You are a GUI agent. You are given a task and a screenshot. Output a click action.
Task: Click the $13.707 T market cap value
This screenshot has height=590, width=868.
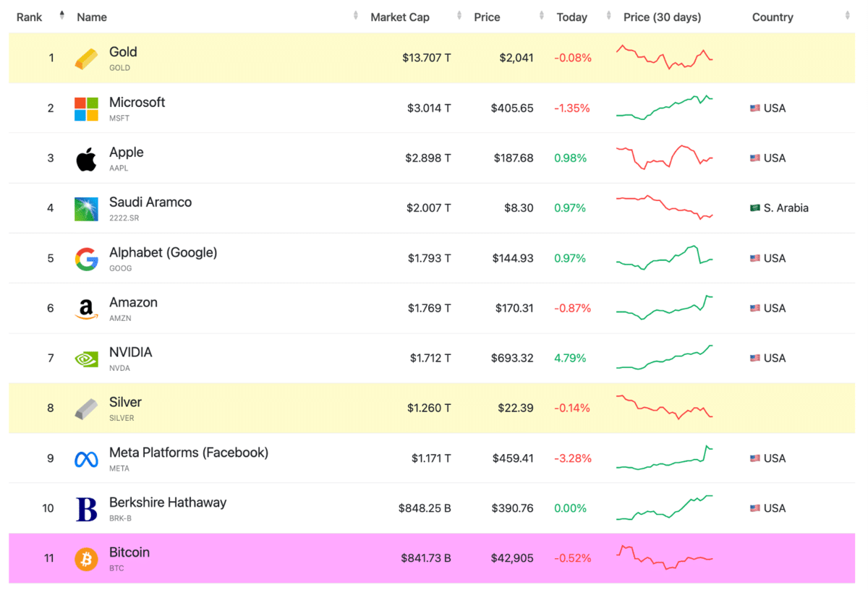427,58
